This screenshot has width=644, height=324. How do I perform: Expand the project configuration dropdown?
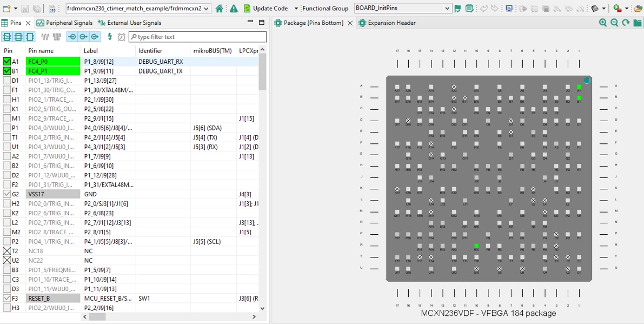pyautogui.click(x=207, y=9)
